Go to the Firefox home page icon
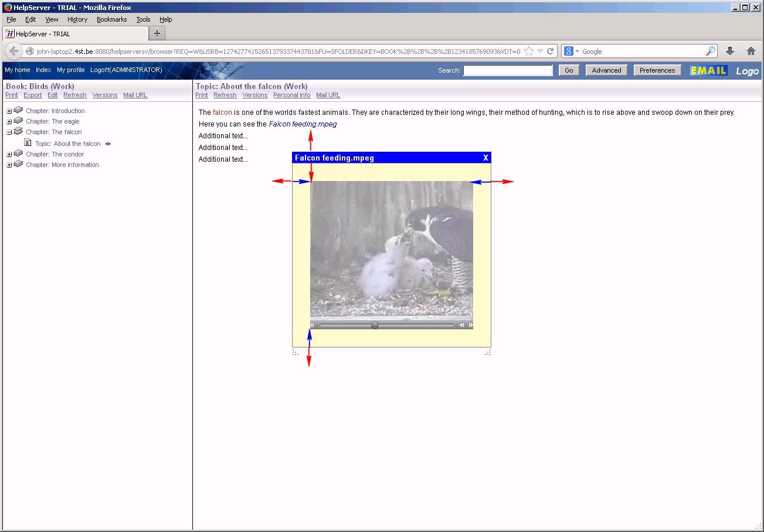Image resolution: width=764 pixels, height=532 pixels. coord(751,51)
